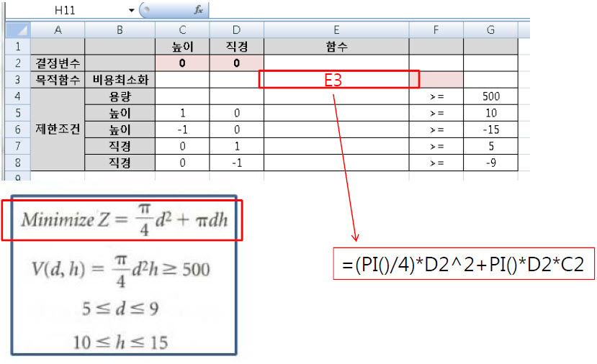Screen dimensions: 597x364
Task: Click cell F4 containing >=
Action: [436, 96]
